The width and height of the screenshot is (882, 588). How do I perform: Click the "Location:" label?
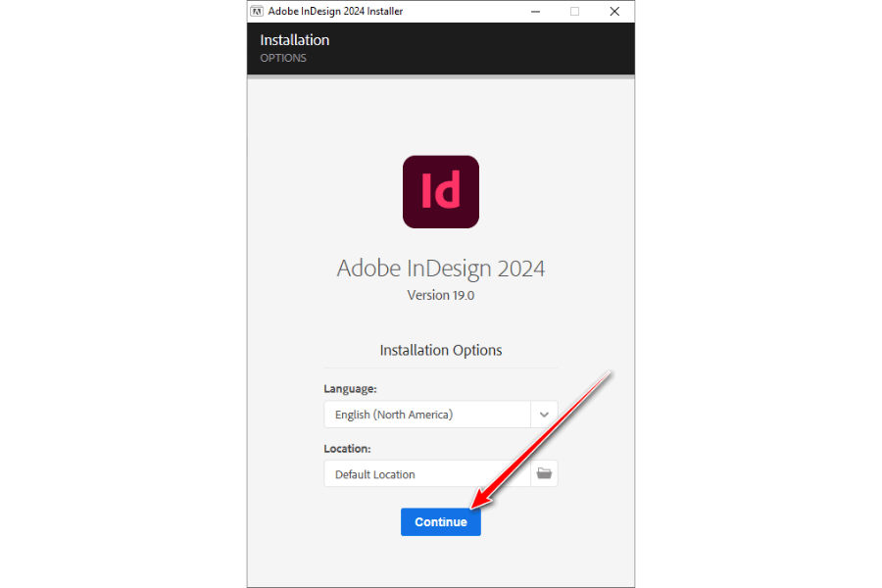[x=347, y=449]
